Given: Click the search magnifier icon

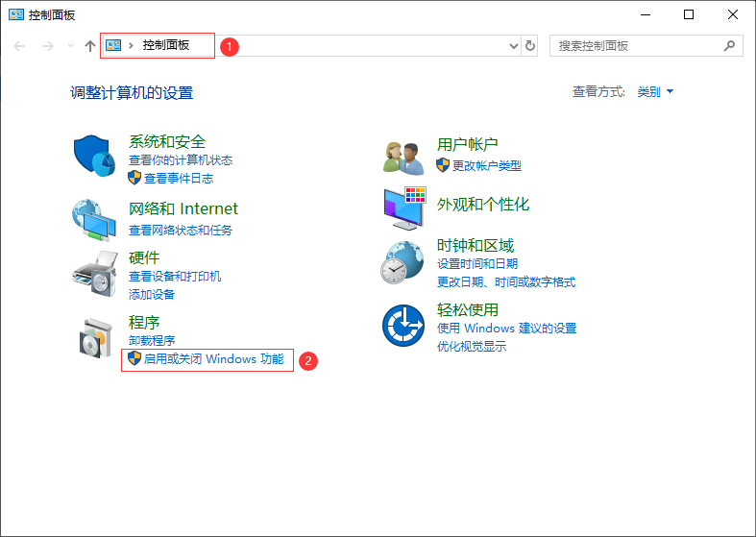Looking at the screenshot, I should [x=729, y=46].
